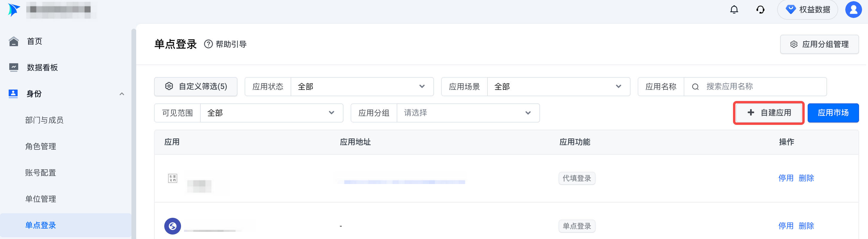
Task: Open the 应用市场 button
Action: [x=833, y=113]
